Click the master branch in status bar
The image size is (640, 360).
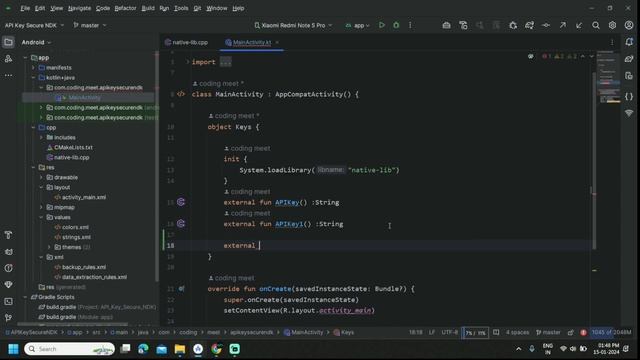tap(548, 333)
